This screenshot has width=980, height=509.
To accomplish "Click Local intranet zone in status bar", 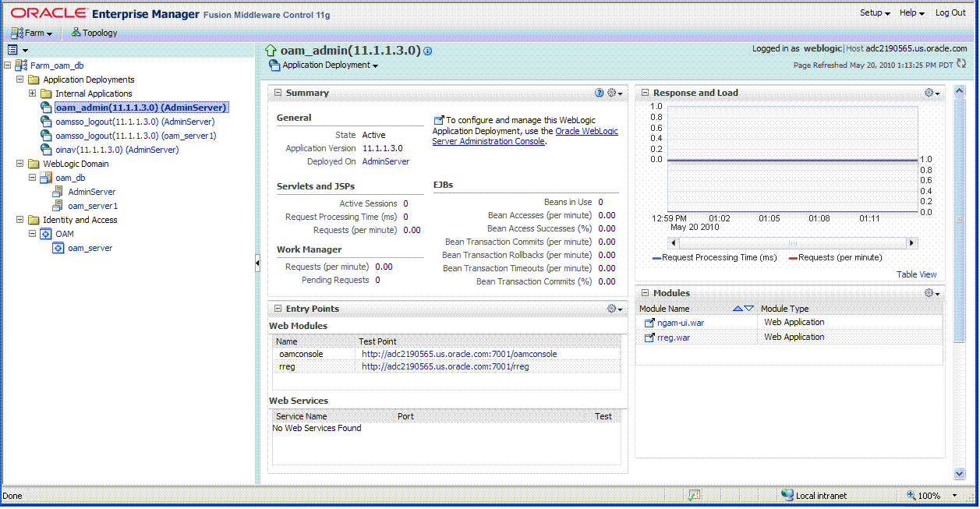I will [814, 496].
